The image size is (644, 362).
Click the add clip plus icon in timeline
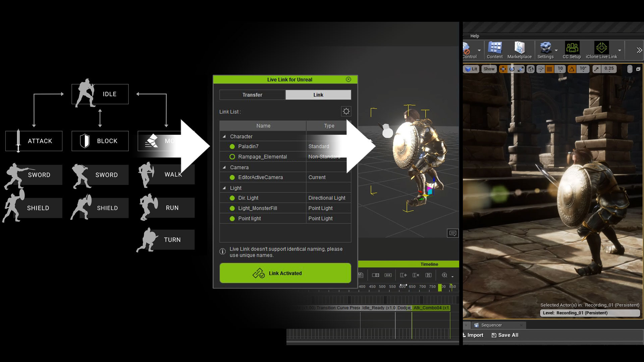[404, 275]
